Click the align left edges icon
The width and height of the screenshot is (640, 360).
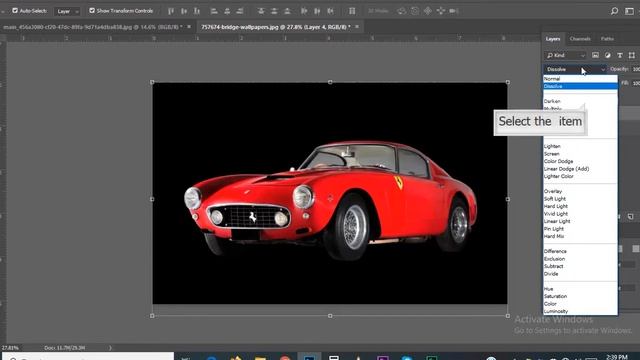click(x=214, y=11)
